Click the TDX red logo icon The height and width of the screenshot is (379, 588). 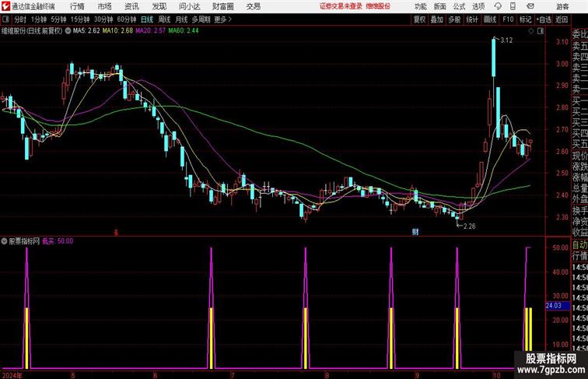pos(5,6)
